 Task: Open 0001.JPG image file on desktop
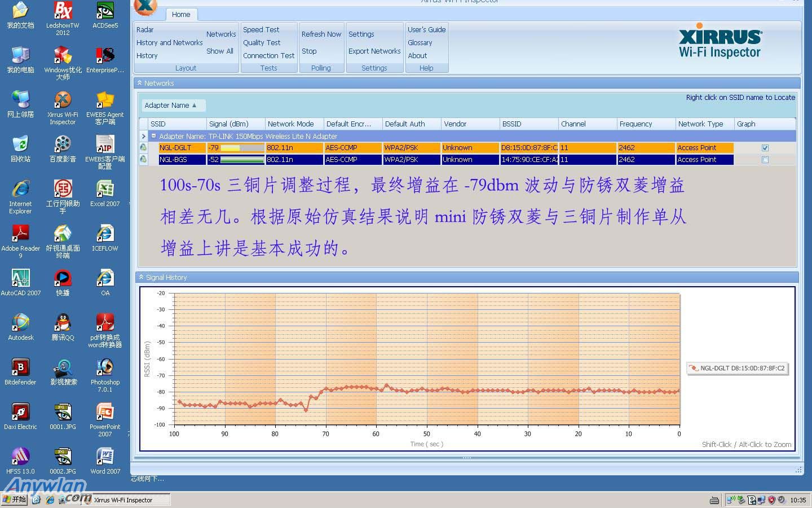click(63, 417)
